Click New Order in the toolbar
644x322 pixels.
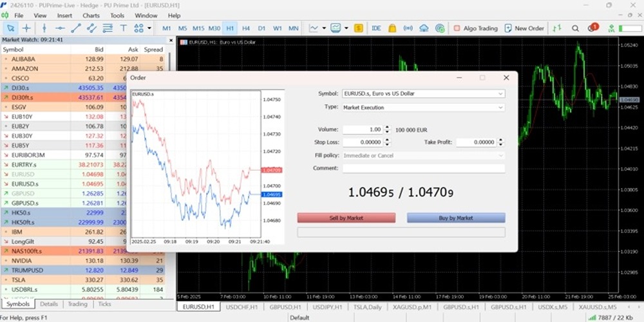524,28
